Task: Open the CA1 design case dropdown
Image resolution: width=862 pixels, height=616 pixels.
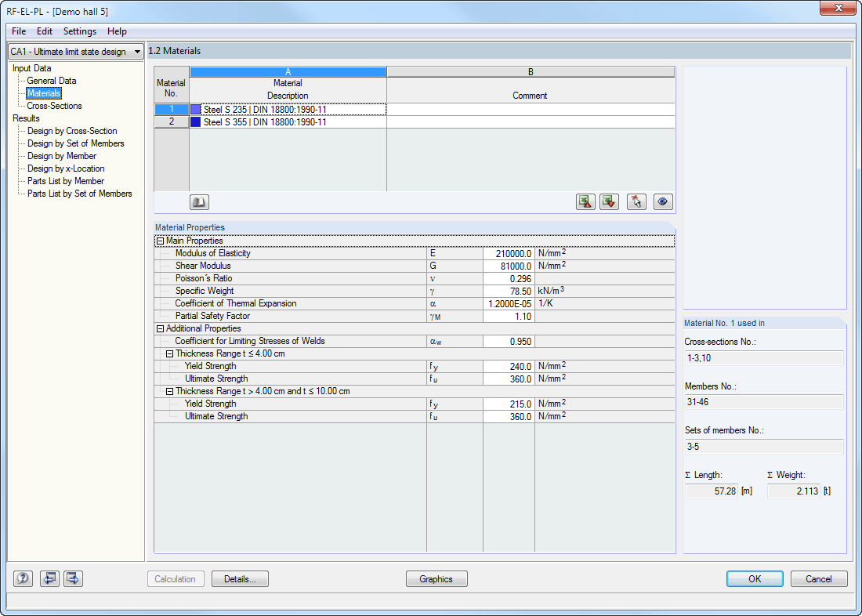Action: pos(76,52)
